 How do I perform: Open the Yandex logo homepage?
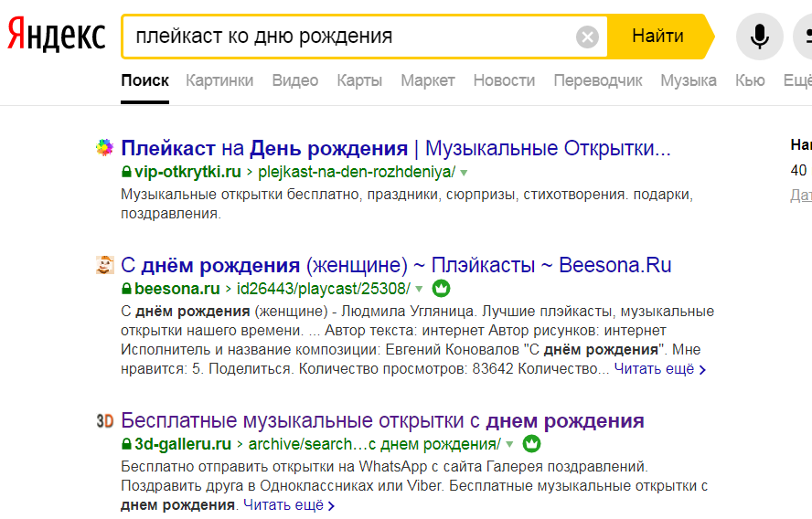[x=57, y=35]
